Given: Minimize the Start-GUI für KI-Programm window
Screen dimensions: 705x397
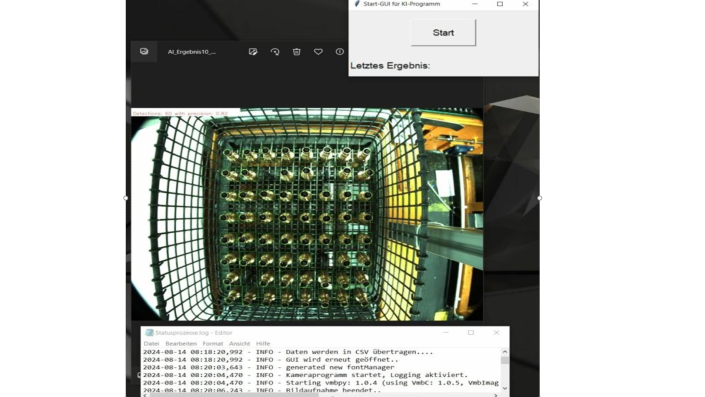Looking at the screenshot, I should point(475,4).
